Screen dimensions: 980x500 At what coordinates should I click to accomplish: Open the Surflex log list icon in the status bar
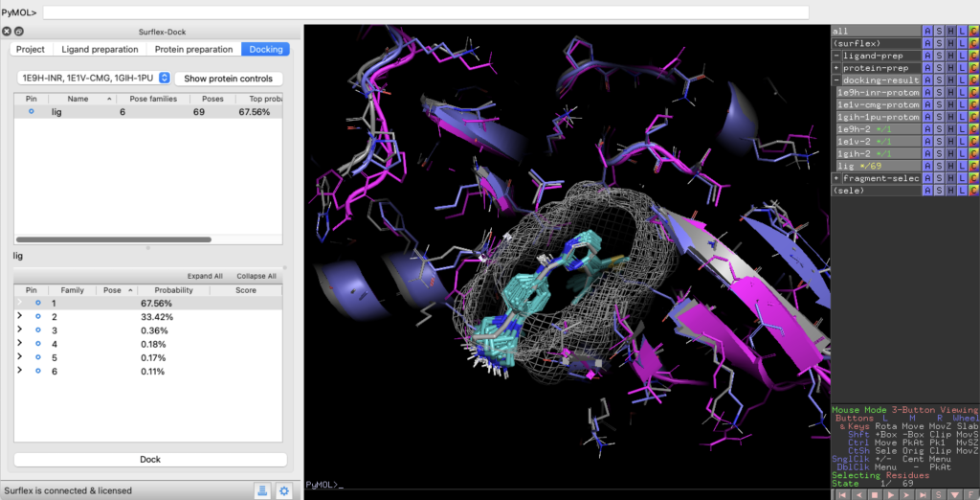click(262, 490)
